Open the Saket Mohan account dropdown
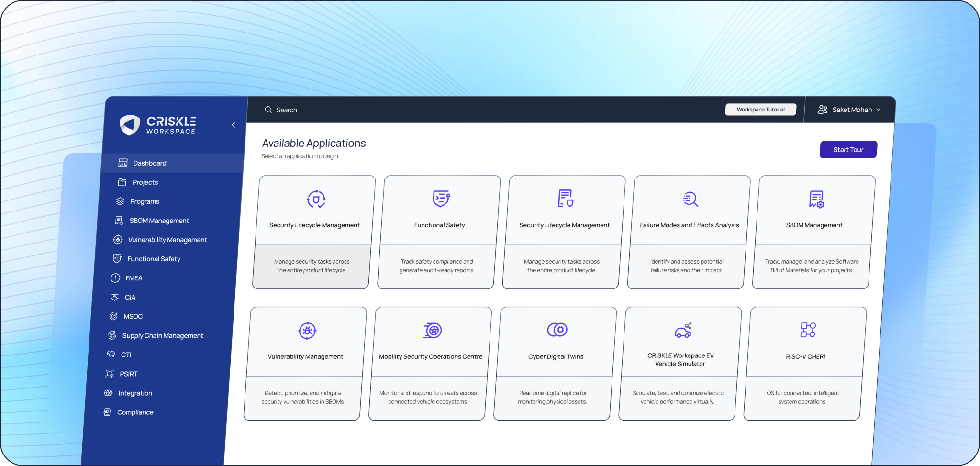980x466 pixels. pyautogui.click(x=852, y=109)
